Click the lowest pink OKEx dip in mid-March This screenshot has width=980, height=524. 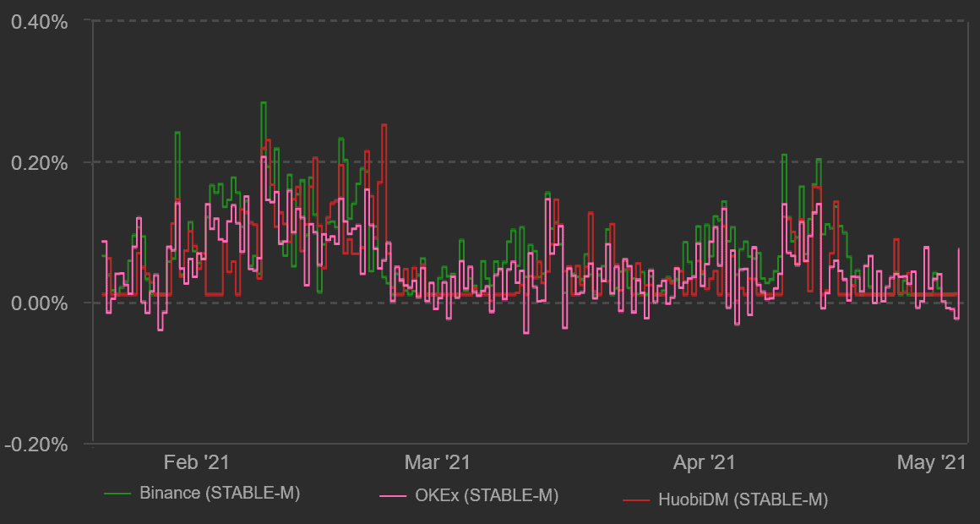[526, 332]
